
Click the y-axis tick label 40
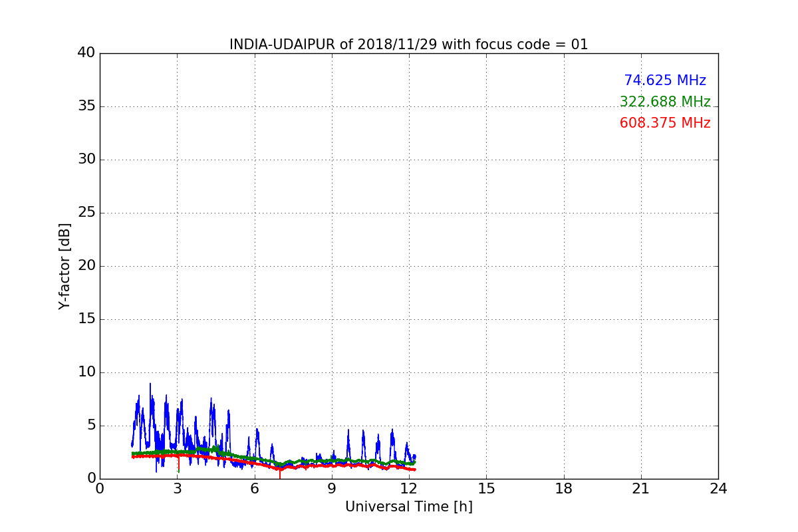pos(86,53)
